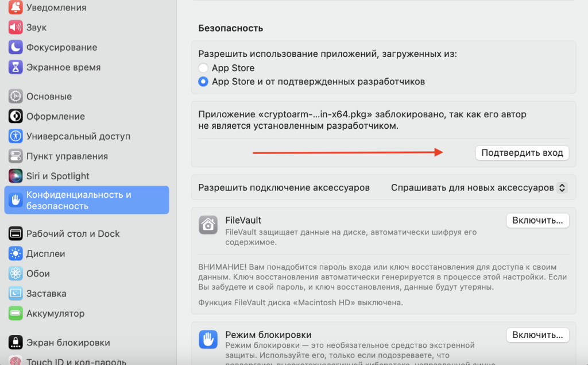The height and width of the screenshot is (365, 588).
Task: Open Экран блокировки settings pane
Action: [x=87, y=343]
